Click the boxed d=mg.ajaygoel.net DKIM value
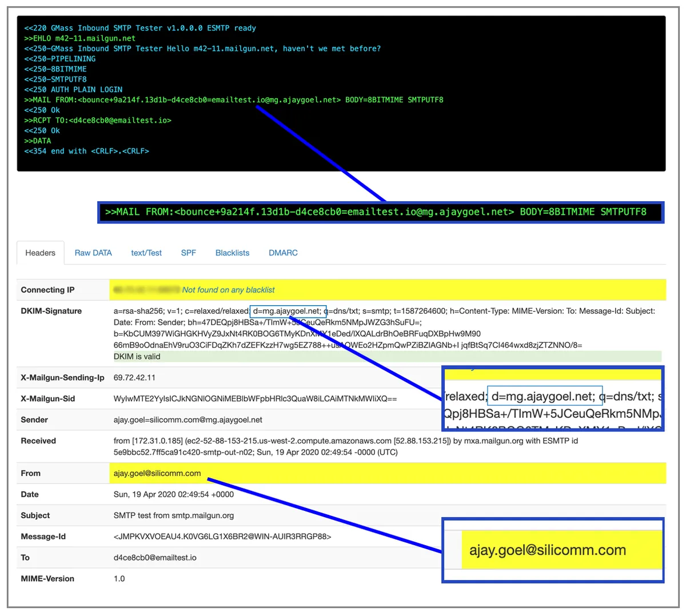Viewport: 686px width, 616px height. [288, 311]
